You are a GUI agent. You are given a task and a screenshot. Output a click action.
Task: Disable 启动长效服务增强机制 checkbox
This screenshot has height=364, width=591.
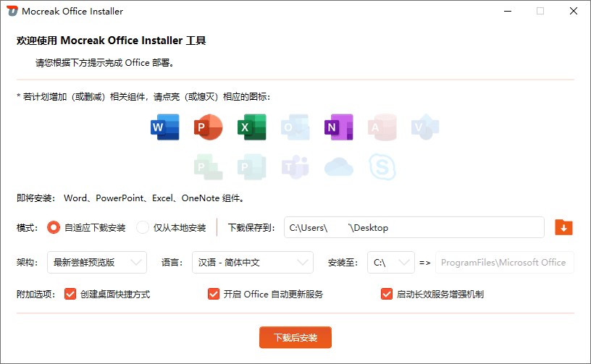pyautogui.click(x=387, y=294)
